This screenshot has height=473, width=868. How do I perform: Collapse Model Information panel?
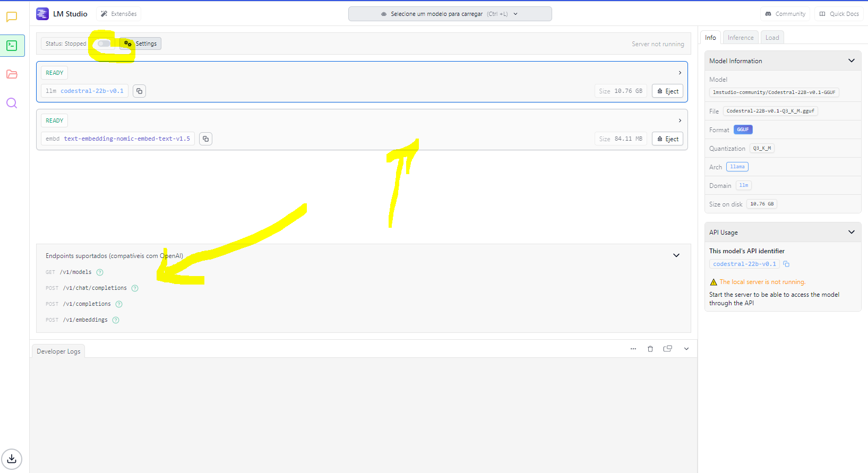pyautogui.click(x=852, y=61)
